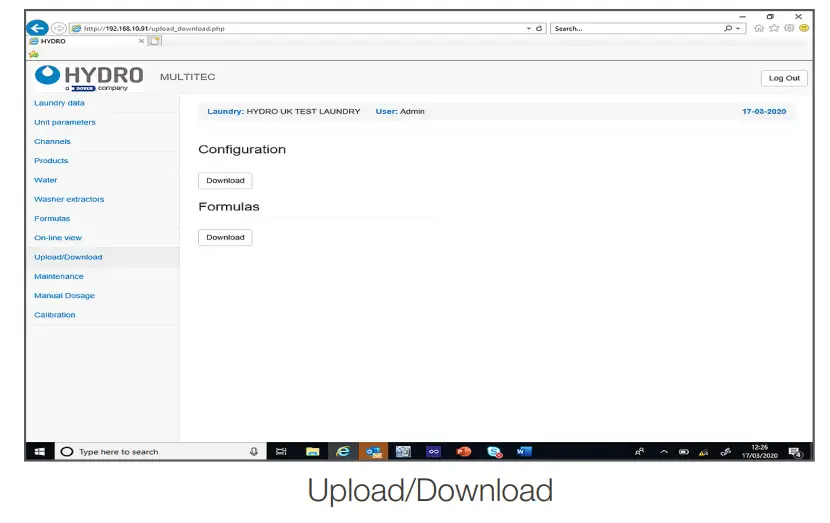
Task: Click the taskbar People icon
Action: [x=639, y=452]
